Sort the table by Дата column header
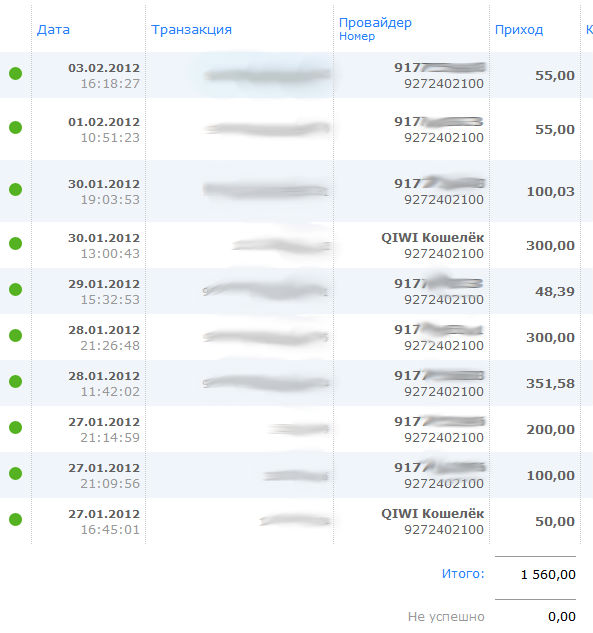593x633 pixels. coord(53,29)
